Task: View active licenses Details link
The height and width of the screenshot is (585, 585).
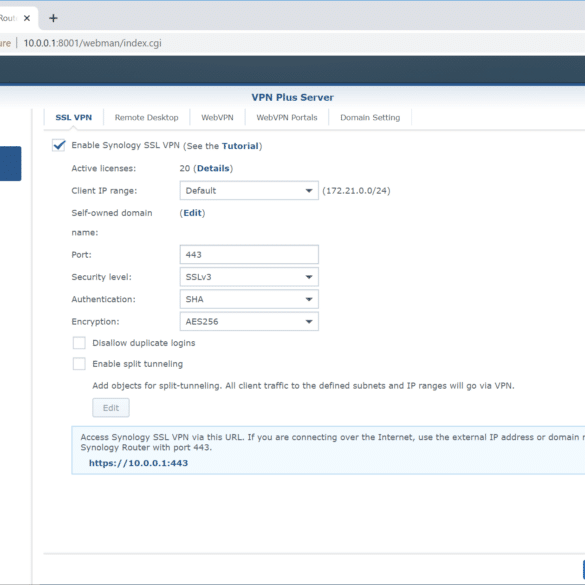Action: coord(213,168)
